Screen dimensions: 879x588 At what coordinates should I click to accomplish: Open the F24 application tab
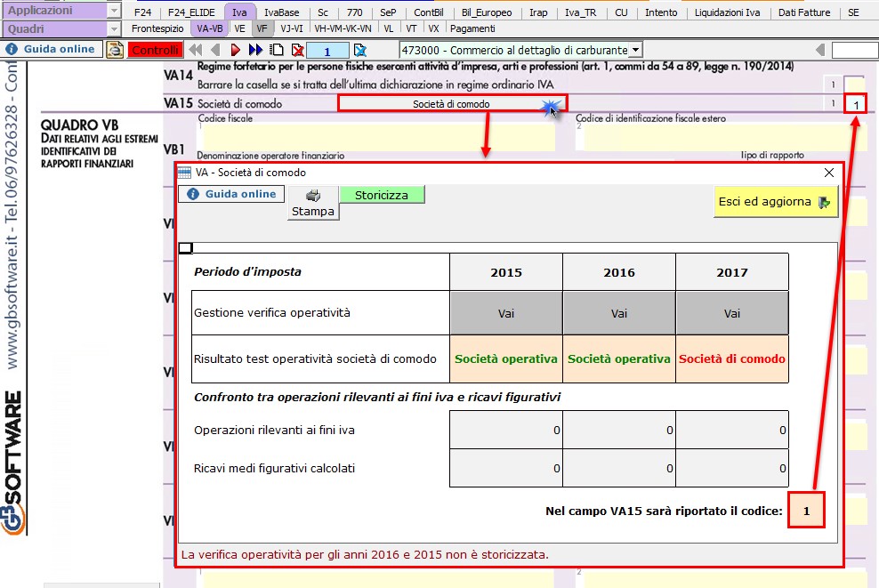pos(143,12)
